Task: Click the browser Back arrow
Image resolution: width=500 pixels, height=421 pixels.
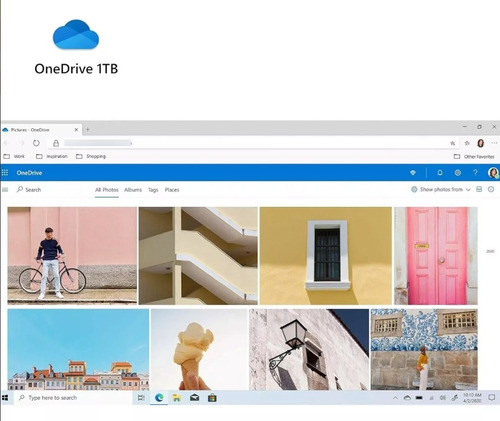Action: point(7,143)
